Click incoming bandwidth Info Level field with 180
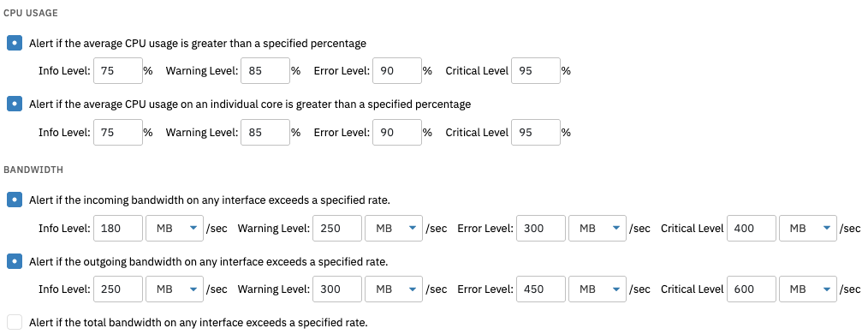Image resolution: width=868 pixels, height=334 pixels. tap(118, 228)
